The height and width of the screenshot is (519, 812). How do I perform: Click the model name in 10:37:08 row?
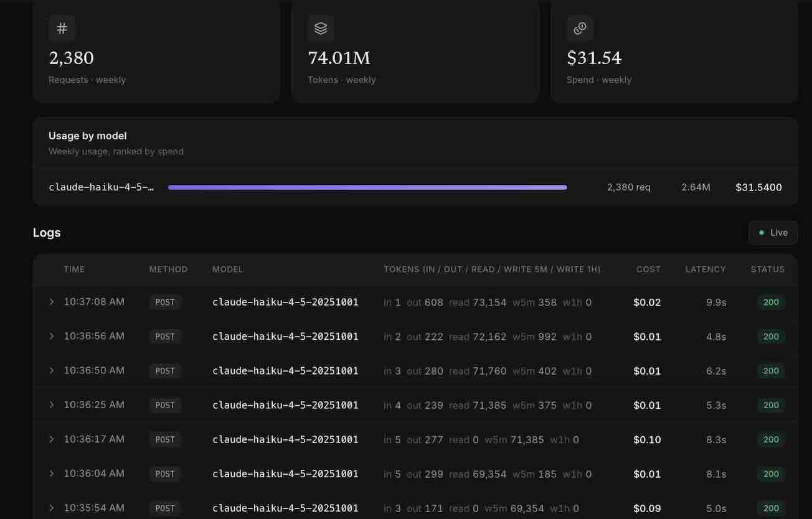pos(285,302)
